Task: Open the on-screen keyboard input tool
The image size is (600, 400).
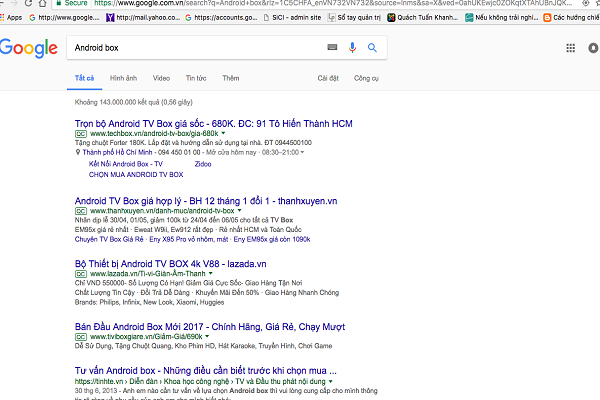Action: point(332,47)
